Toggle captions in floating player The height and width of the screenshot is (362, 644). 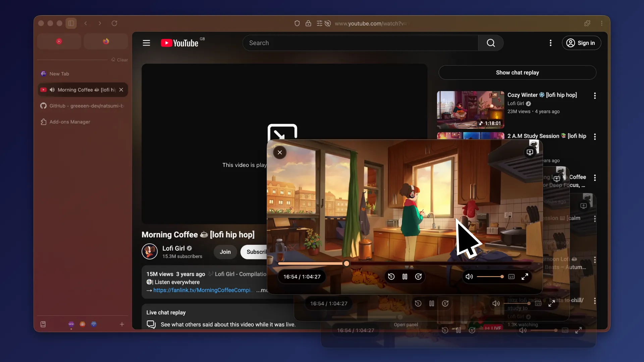click(x=511, y=277)
